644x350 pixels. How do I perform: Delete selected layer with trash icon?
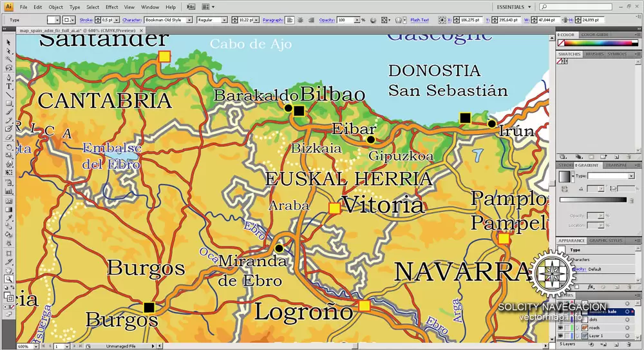(x=629, y=344)
